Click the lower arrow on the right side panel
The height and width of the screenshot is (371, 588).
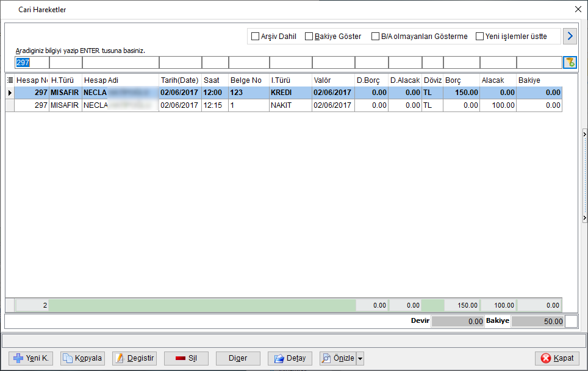point(584,218)
